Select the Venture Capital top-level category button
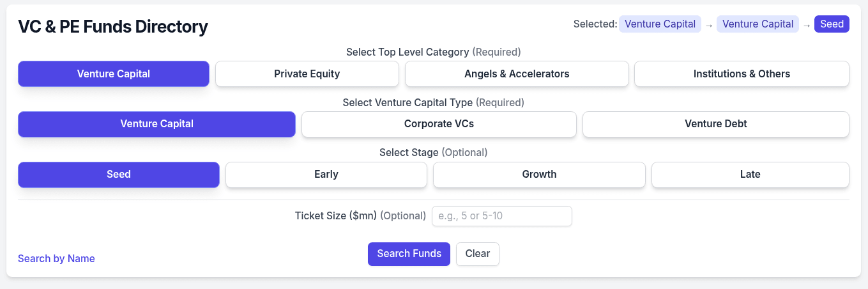This screenshot has width=868, height=289. [x=114, y=74]
